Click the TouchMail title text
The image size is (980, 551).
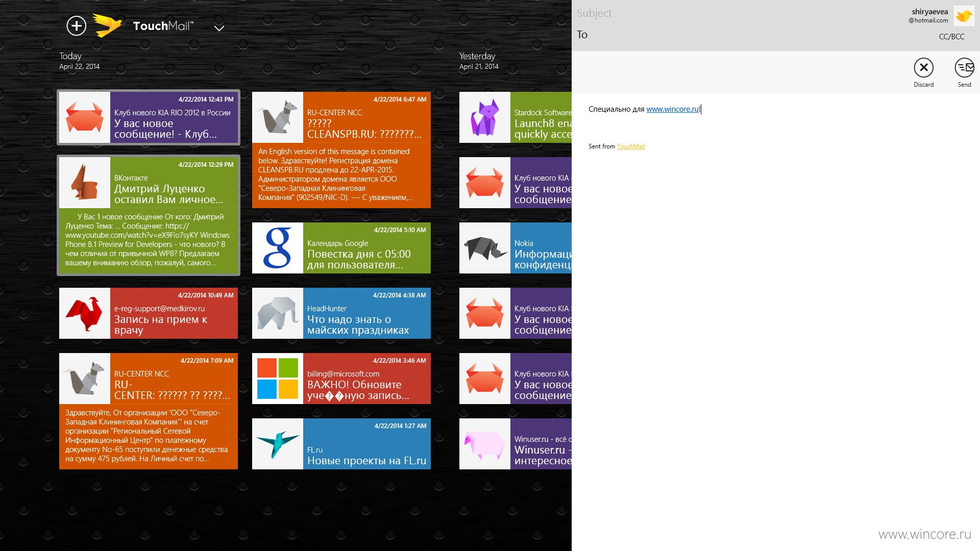(163, 26)
